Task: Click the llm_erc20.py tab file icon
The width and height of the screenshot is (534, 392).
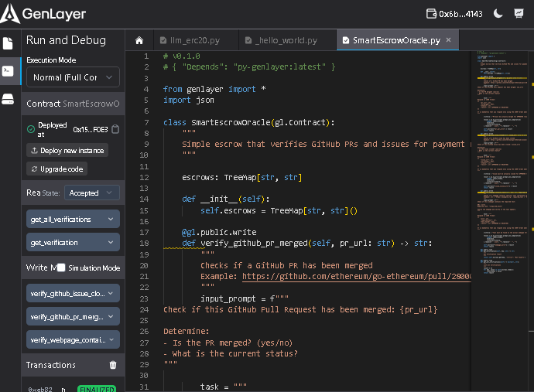Action: pyautogui.click(x=163, y=40)
